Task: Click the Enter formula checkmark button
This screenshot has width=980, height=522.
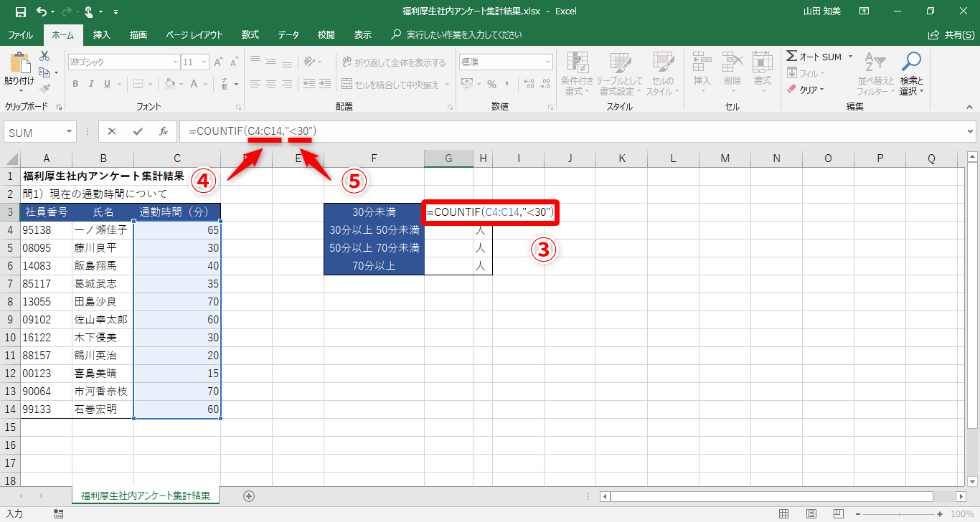Action: pyautogui.click(x=137, y=132)
